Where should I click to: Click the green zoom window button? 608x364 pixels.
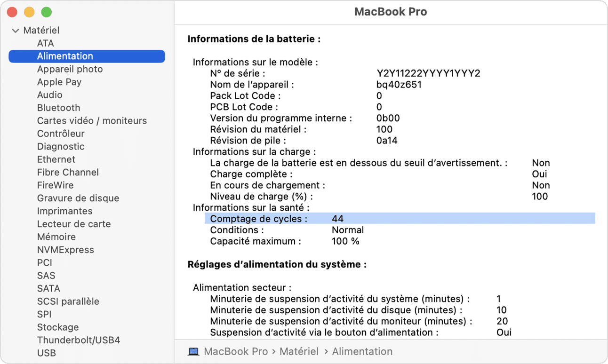(46, 12)
